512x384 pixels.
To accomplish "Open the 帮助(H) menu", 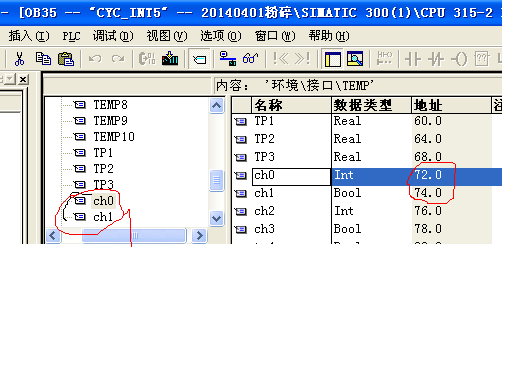I will coord(329,36).
